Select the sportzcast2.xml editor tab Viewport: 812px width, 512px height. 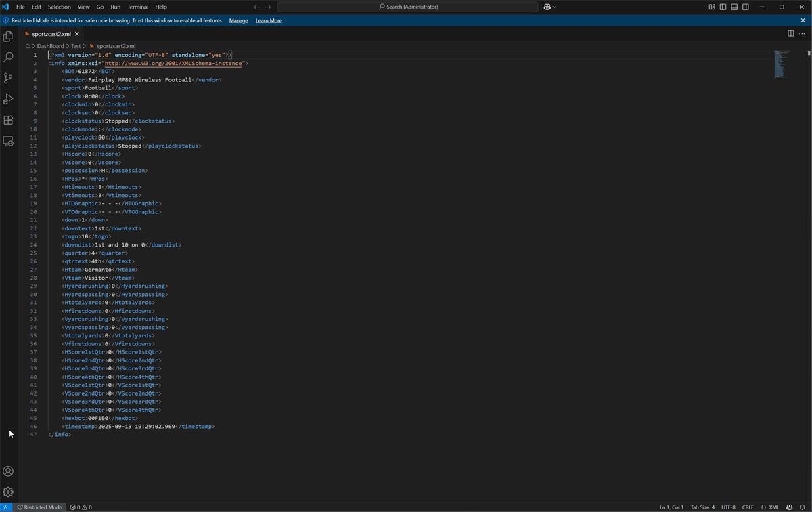click(x=51, y=34)
